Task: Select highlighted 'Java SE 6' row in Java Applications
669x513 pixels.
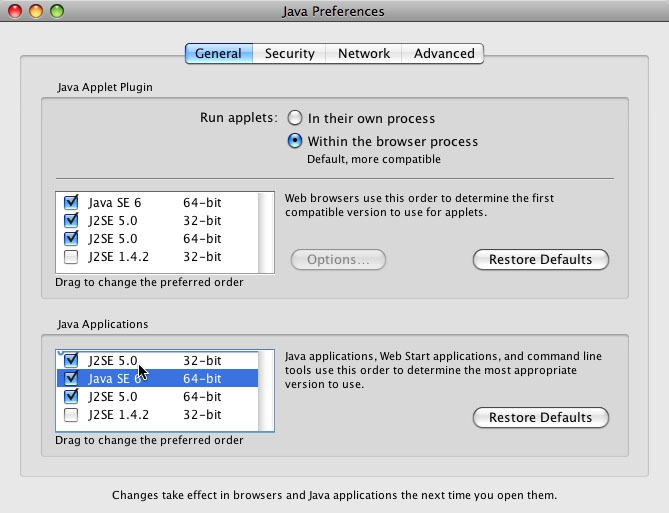Action: [x=157, y=378]
